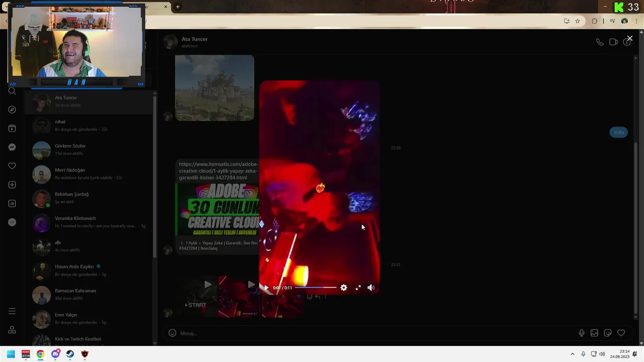Viewport: 644px width, 362px height.
Task: Open the Explore compass icon
Action: click(12, 110)
